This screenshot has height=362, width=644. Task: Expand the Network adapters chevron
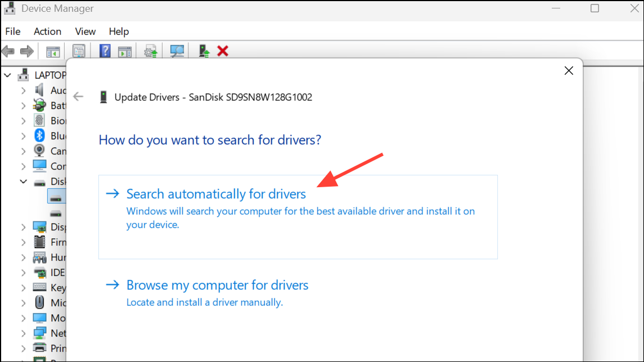24,333
